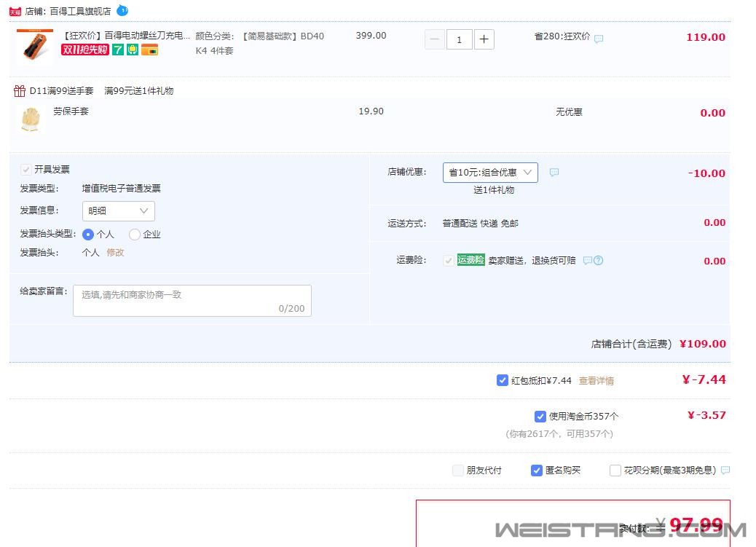Click the question mark help icon for 运费险

click(599, 261)
